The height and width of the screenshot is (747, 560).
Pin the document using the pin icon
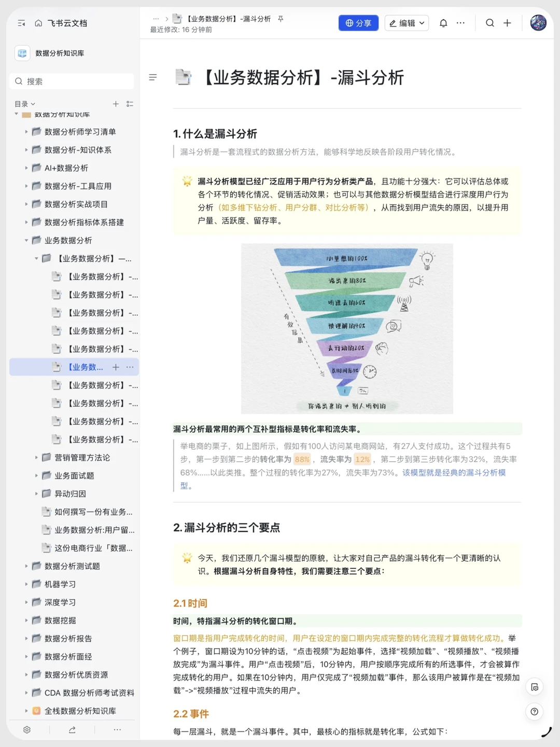(281, 19)
